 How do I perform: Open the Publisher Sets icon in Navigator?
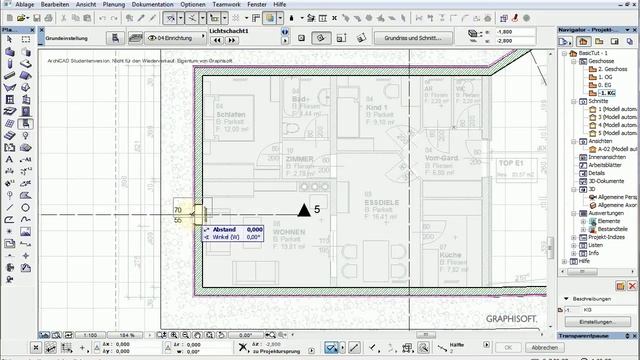[630, 42]
